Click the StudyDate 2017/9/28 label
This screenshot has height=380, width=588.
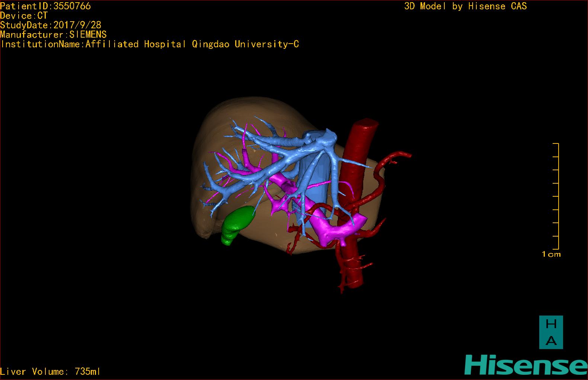51,25
